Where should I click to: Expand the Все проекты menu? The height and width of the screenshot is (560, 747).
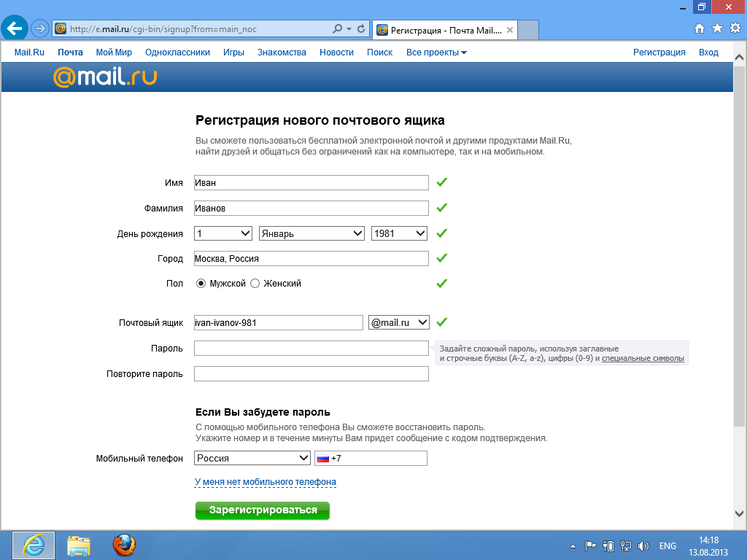click(436, 52)
